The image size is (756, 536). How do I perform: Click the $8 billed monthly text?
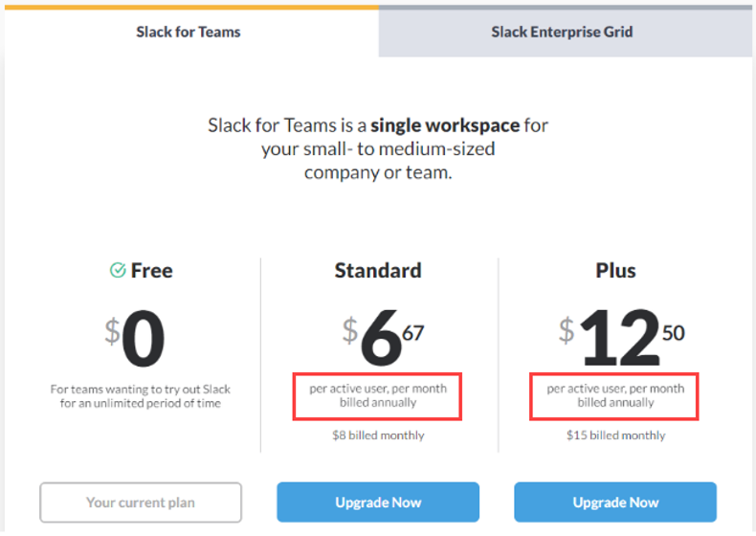[x=378, y=435]
